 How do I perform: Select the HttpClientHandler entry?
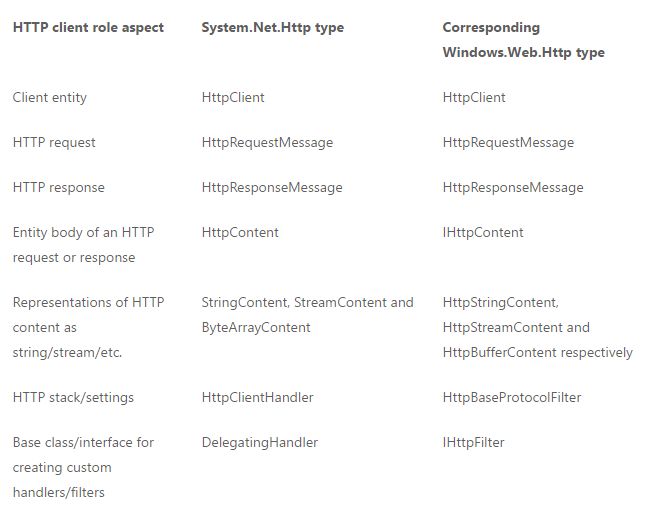[257, 398]
